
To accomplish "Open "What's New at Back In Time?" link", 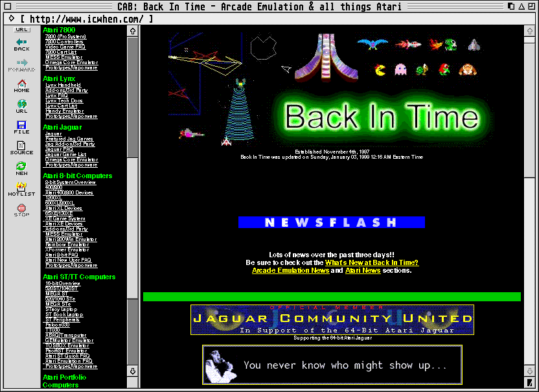I will [x=372, y=262].
